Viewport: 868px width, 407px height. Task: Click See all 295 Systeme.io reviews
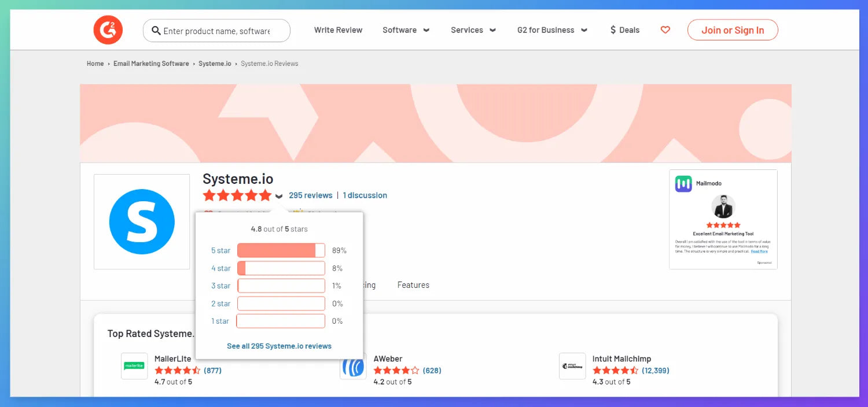point(279,346)
